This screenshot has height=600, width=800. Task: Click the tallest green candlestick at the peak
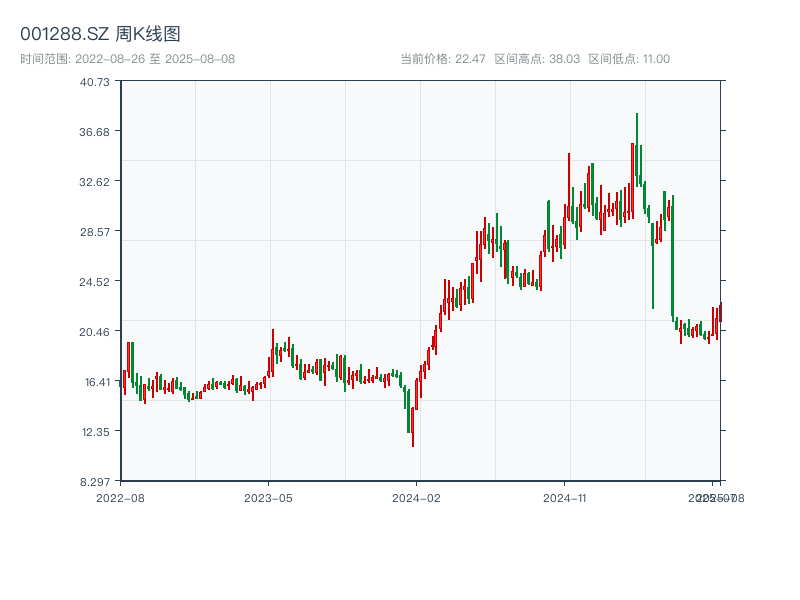point(637,148)
